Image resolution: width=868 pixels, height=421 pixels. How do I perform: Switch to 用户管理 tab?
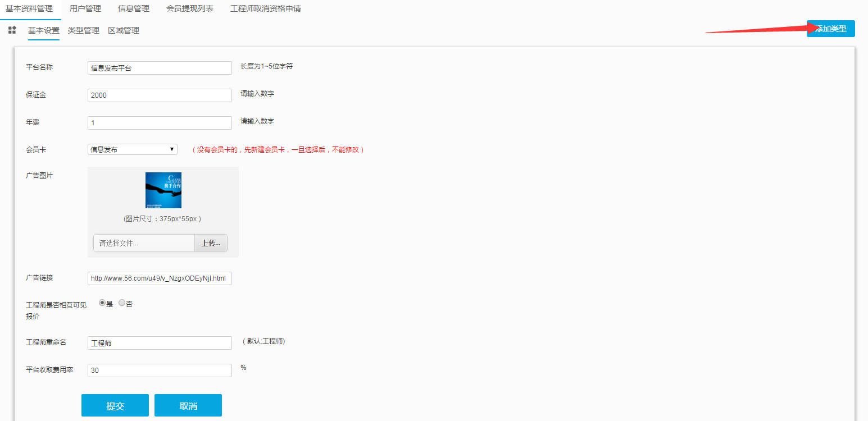tap(85, 8)
